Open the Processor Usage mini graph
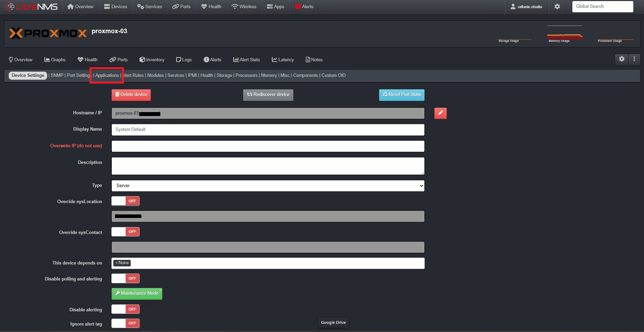The width and height of the screenshot is (644, 332). pyautogui.click(x=615, y=34)
